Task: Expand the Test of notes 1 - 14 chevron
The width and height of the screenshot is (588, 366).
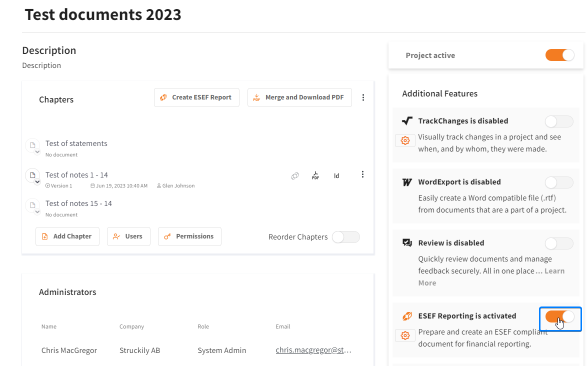Action: [x=37, y=182]
